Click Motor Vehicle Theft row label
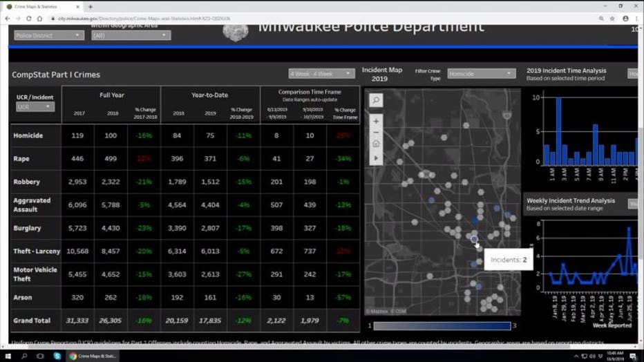Viewport: 644px width, 362px height. click(35, 274)
